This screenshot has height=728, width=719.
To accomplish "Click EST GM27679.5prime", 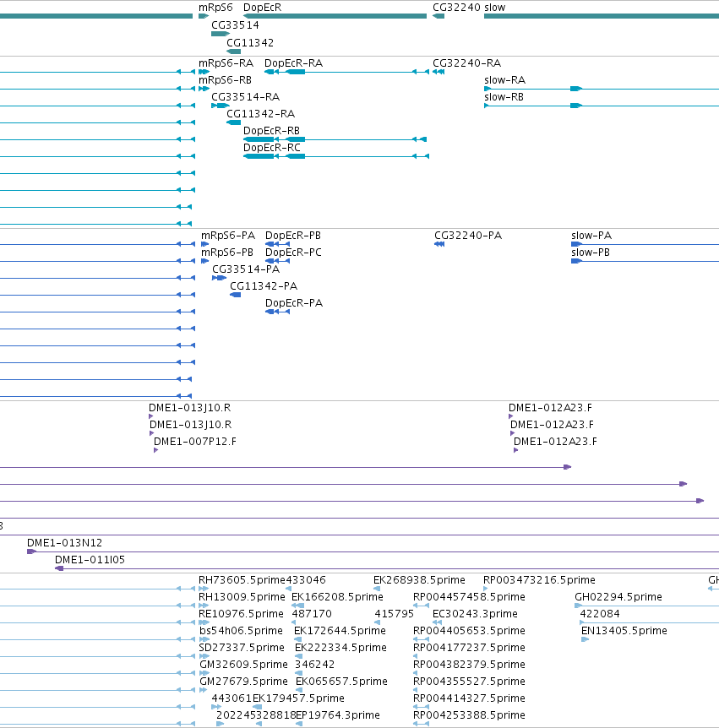I will coord(243,681).
